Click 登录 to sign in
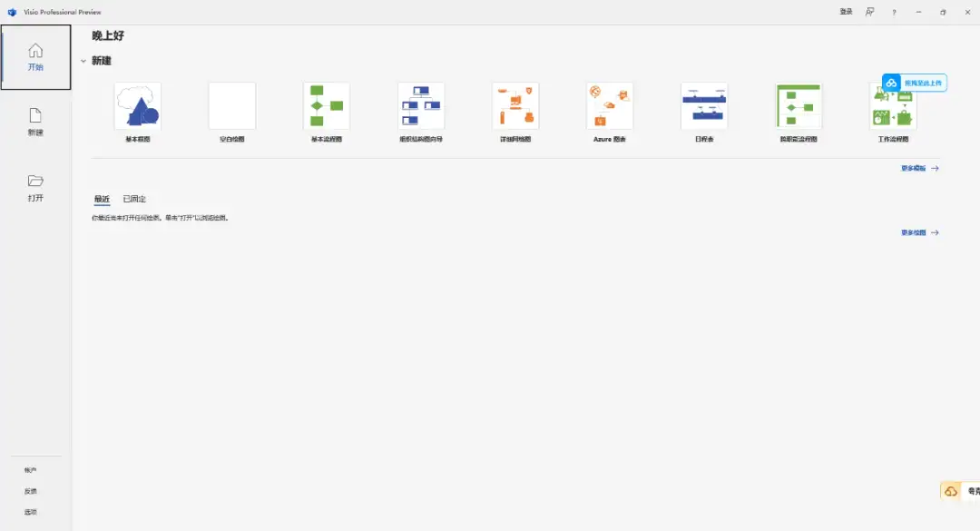Screen dimensions: 980x531 846,12
